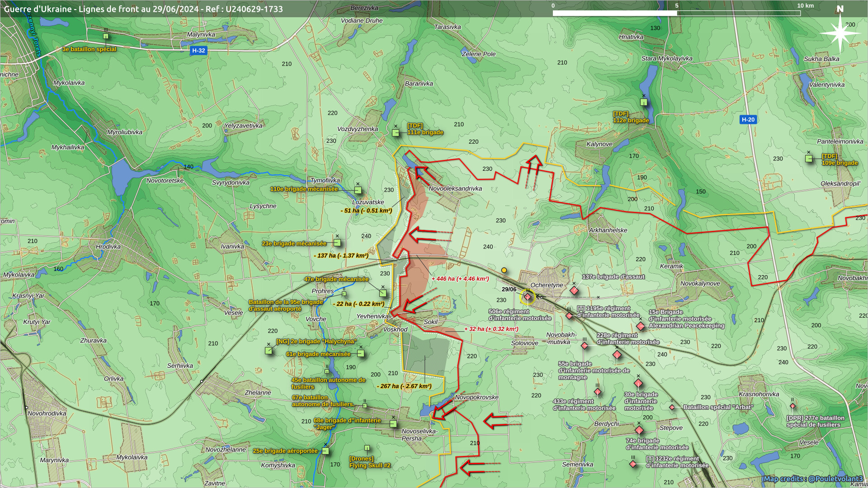Select the 15e Brigade Alexandrian Peacekeeping diamond
Image resolution: width=868 pixels, height=488 pixels.
[641, 326]
